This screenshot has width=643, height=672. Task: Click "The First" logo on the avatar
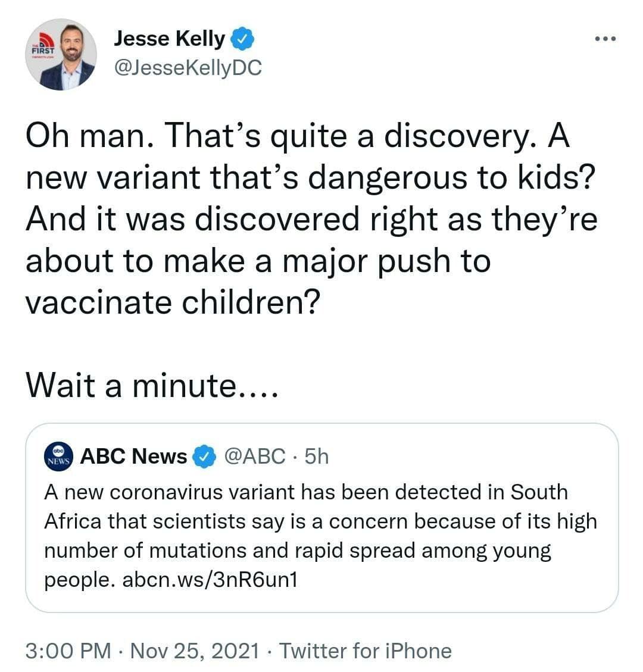tap(42, 48)
